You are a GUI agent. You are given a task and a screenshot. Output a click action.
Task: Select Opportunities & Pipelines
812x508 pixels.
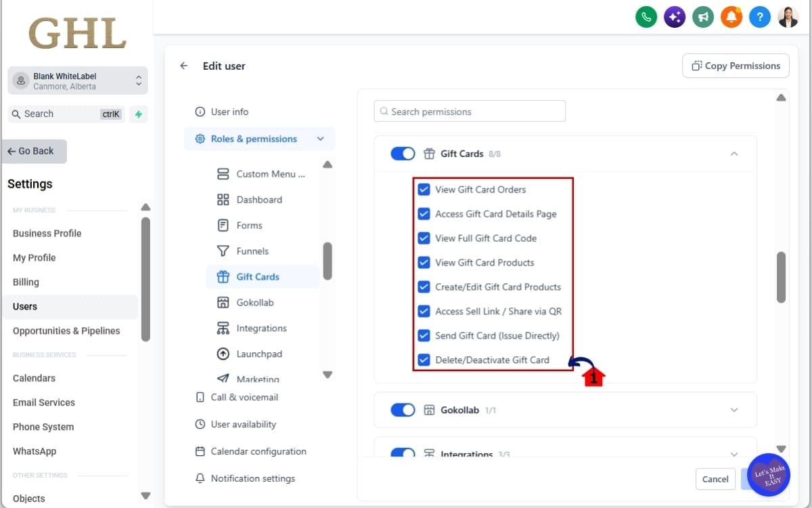click(66, 331)
